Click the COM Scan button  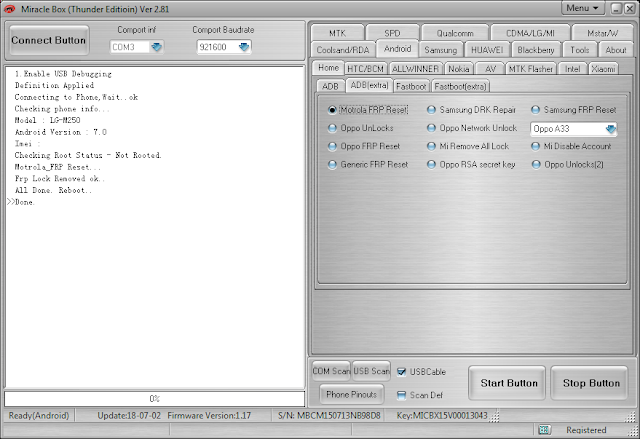click(x=331, y=371)
